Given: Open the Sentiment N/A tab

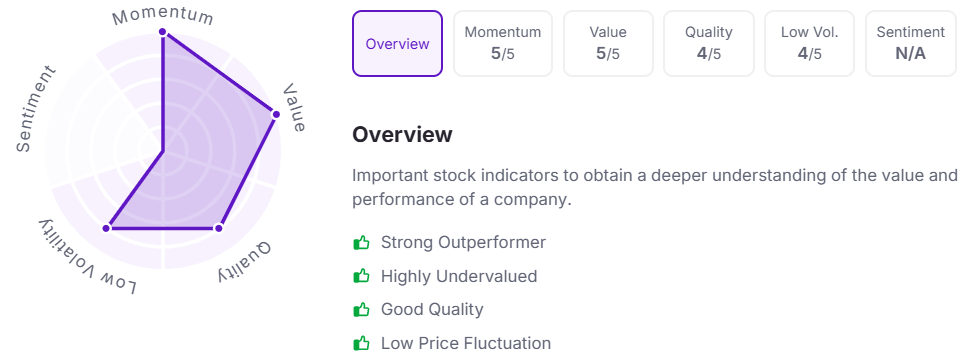Looking at the screenshot, I should click(911, 43).
